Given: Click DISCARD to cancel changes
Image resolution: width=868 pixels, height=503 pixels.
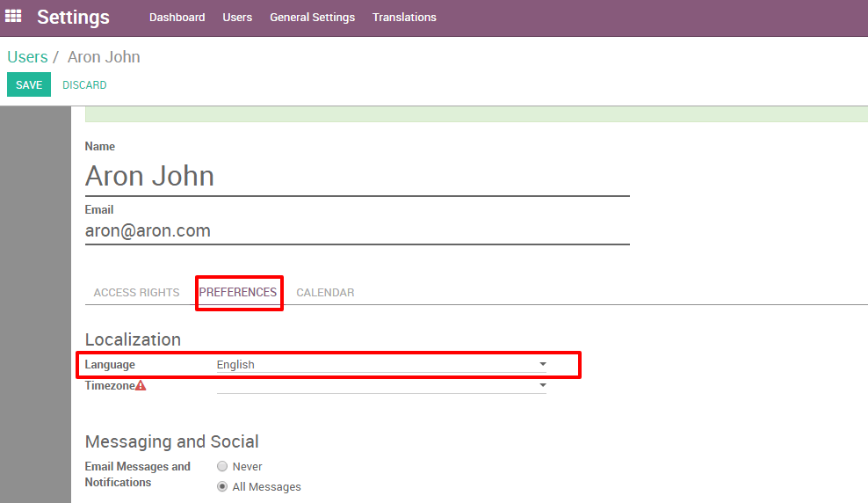Looking at the screenshot, I should tap(84, 85).
